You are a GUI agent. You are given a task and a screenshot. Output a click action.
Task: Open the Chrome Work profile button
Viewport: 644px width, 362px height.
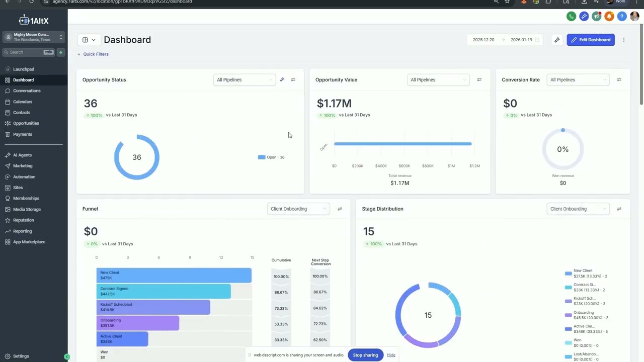pos(616,2)
